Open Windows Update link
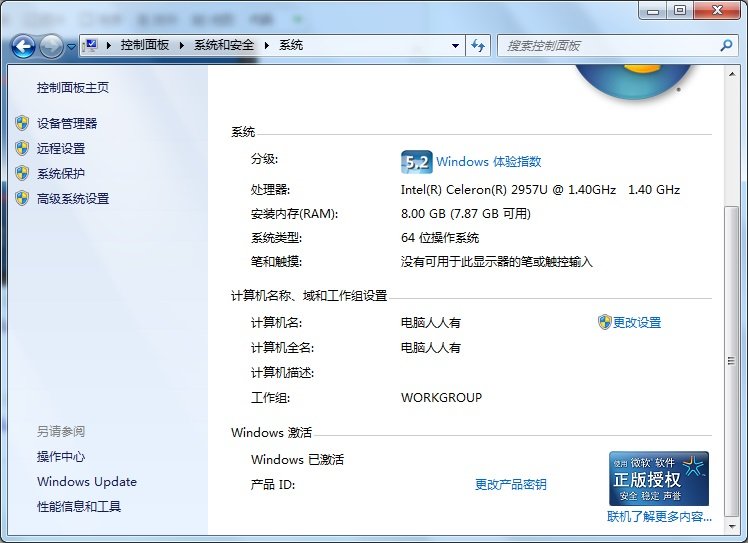 (87, 481)
